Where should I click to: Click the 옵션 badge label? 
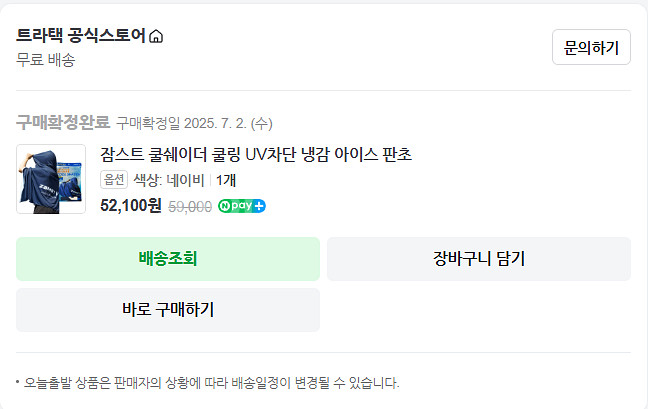click(x=114, y=180)
